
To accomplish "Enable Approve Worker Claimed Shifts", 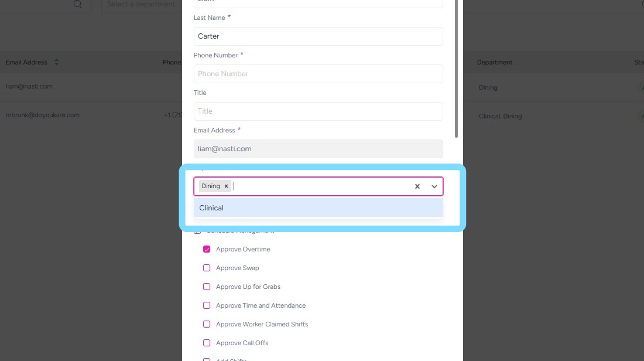I will coord(207,324).
